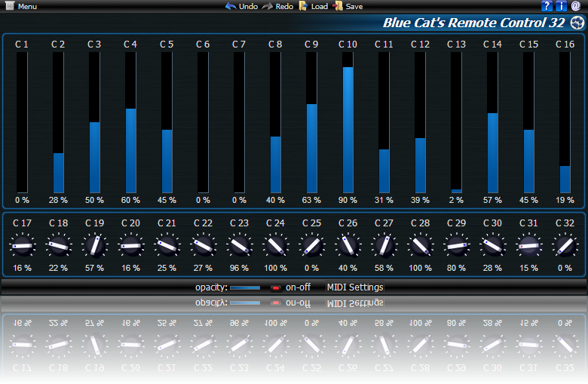588x384 pixels.
Task: Click the C 24 knob
Action: (276, 245)
